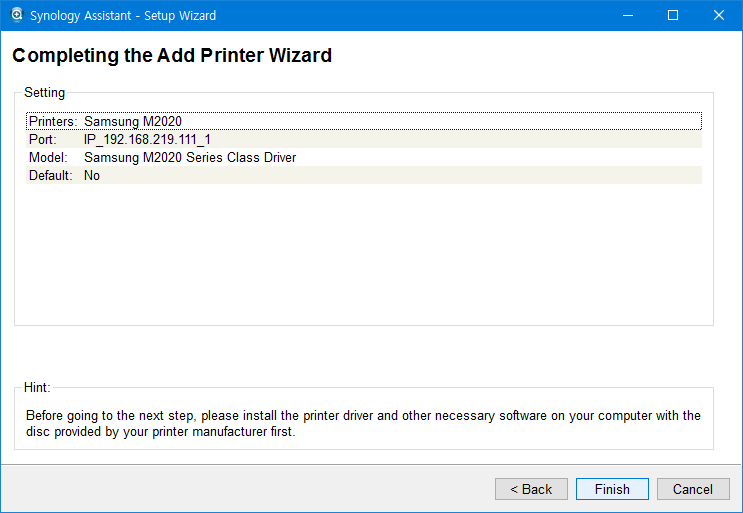Click the hint text about installing printer driver
The image size is (743, 513).
(363, 424)
